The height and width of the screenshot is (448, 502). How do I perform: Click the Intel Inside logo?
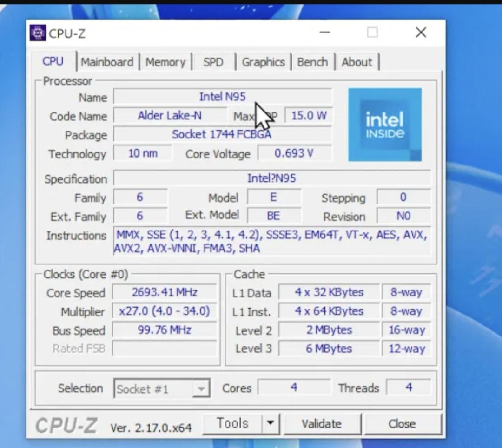(385, 125)
